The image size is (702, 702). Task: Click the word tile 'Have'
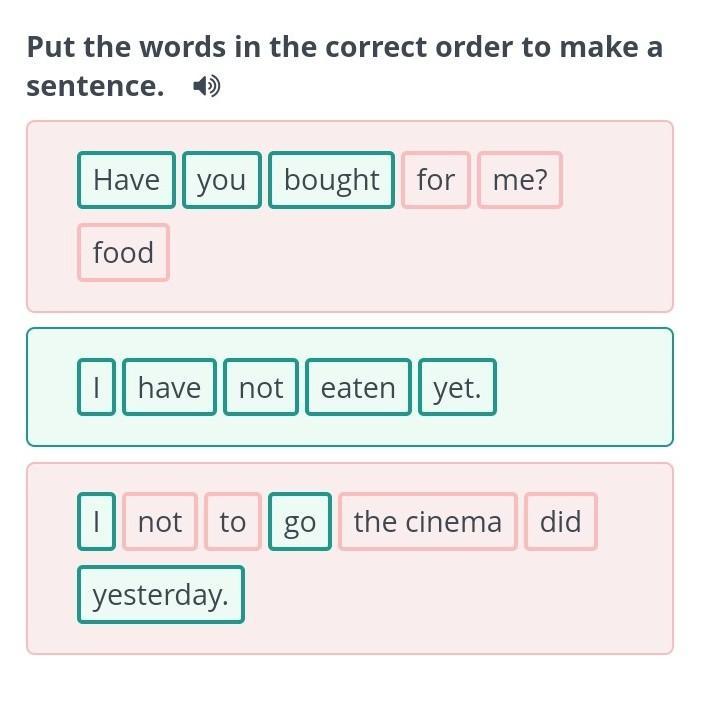pos(126,180)
